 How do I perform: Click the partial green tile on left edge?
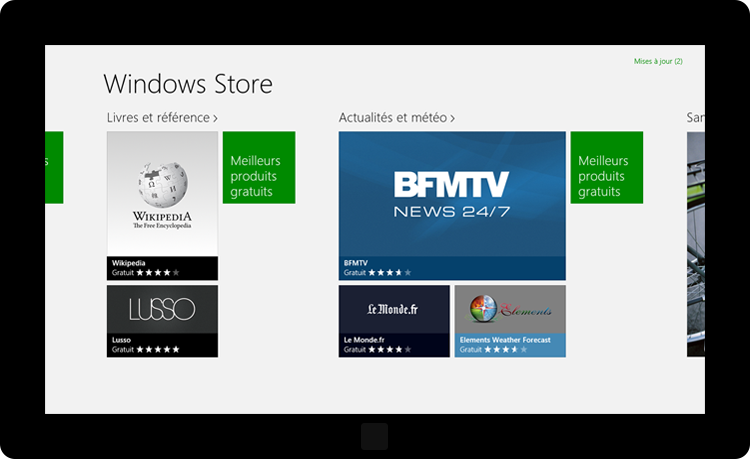tap(54, 167)
